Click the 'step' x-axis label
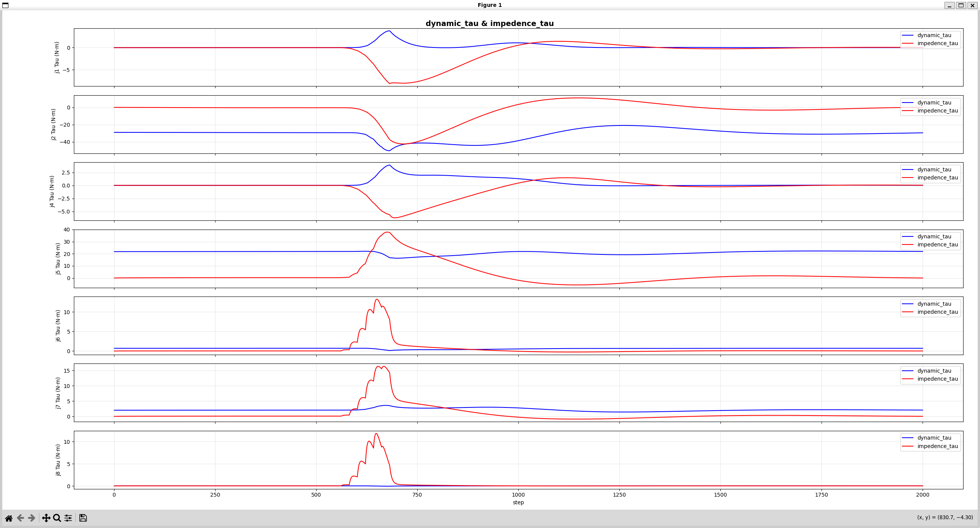This screenshot has width=980, height=528. coord(518,502)
